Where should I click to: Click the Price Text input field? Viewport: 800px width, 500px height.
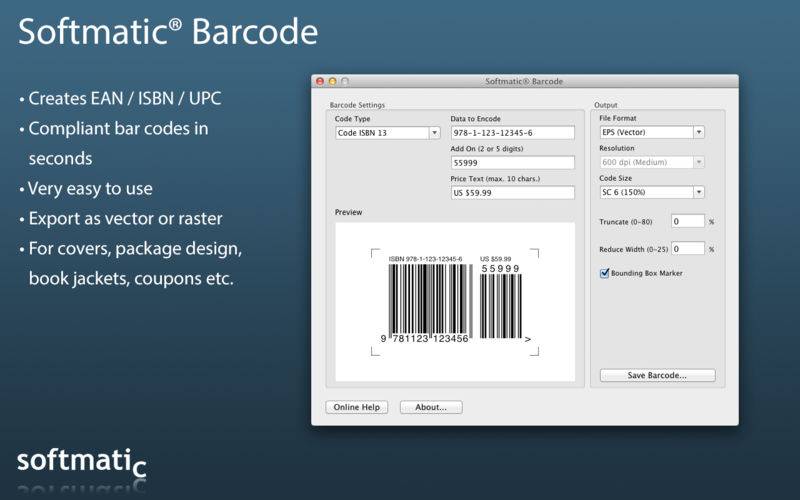point(512,193)
